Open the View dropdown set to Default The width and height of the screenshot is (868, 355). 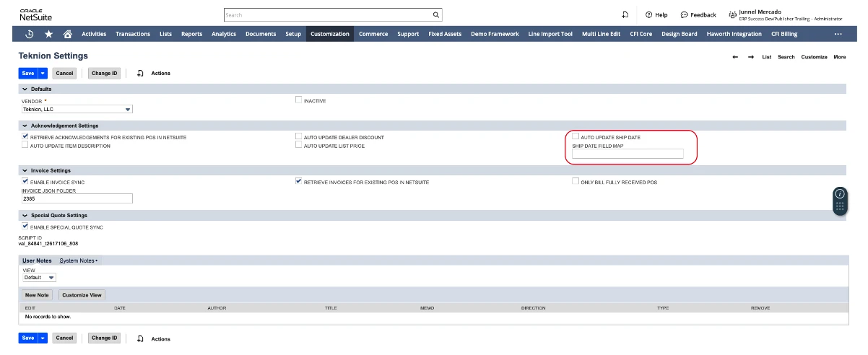point(39,277)
